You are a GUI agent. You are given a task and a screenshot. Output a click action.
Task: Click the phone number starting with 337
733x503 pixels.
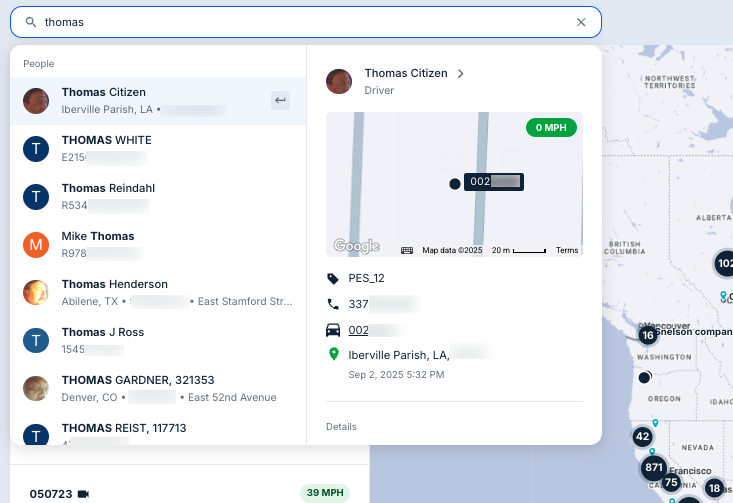tap(383, 304)
